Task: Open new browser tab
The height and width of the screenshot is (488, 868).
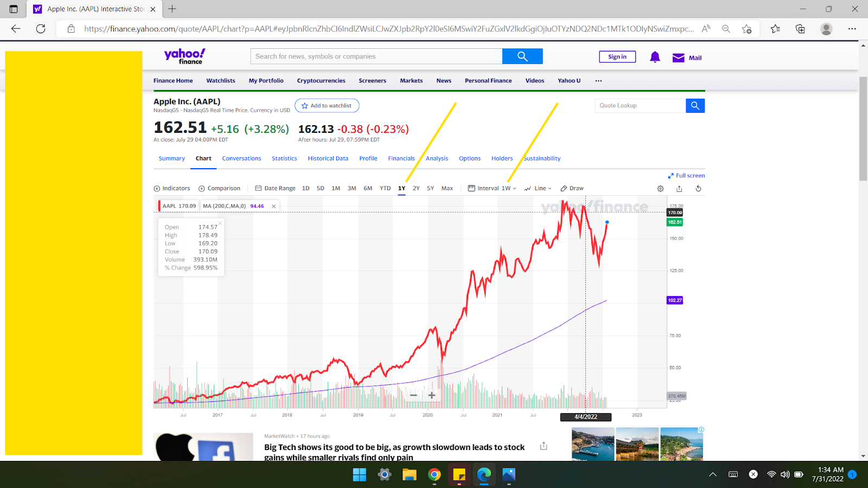Action: [172, 9]
